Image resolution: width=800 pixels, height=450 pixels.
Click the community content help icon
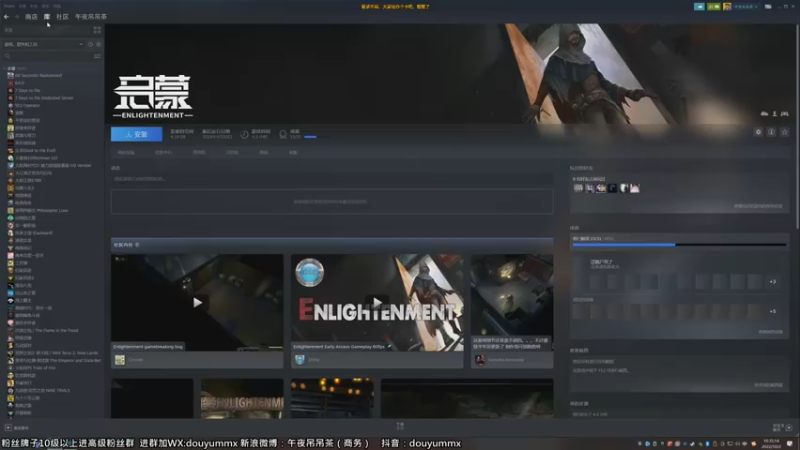[x=137, y=245]
